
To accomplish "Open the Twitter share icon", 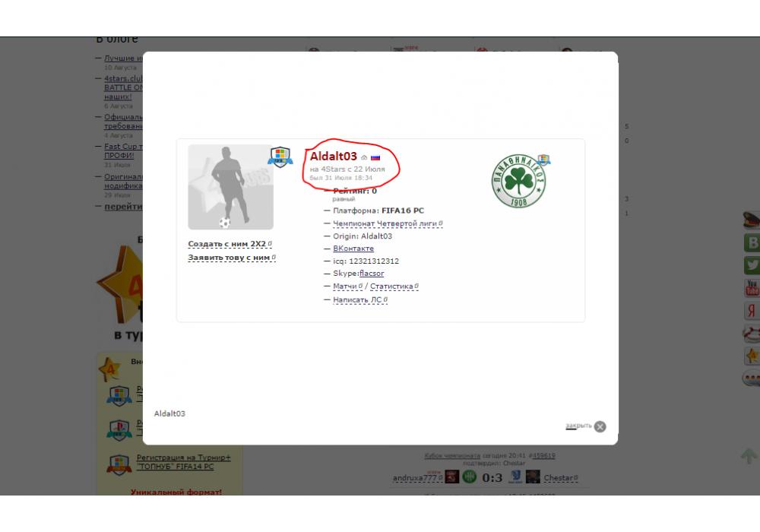I will coord(752,265).
